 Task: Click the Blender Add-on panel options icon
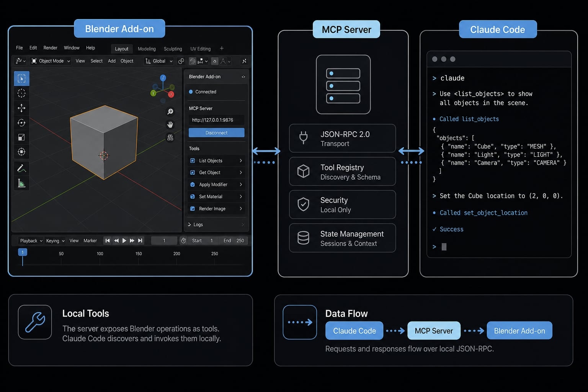coord(243,77)
